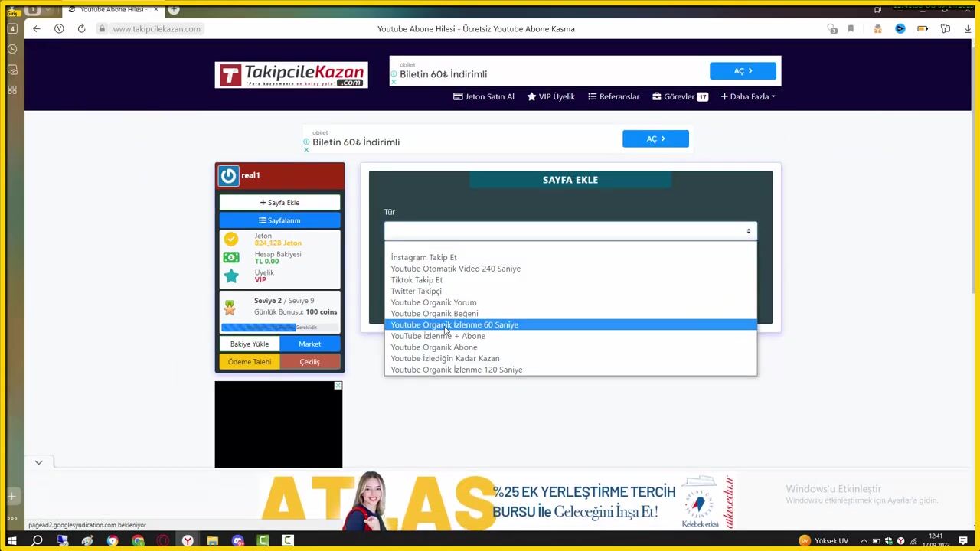Open Windows search magnifier in taskbar
Image resolution: width=980 pixels, height=551 pixels.
pos(37,540)
